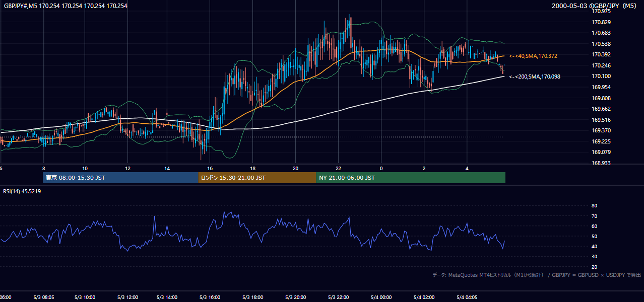The width and height of the screenshot is (644, 302).
Task: Click the 5/4 02:00 bottom time label
Action: (424, 297)
